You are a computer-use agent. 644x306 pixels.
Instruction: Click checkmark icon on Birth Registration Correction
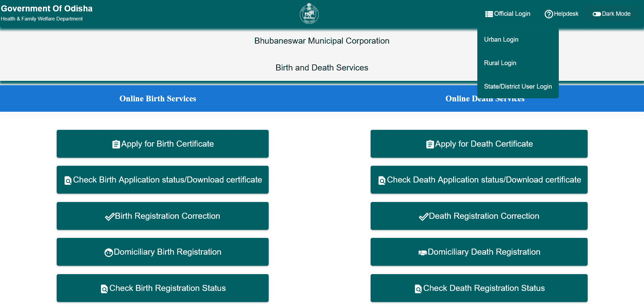click(109, 217)
